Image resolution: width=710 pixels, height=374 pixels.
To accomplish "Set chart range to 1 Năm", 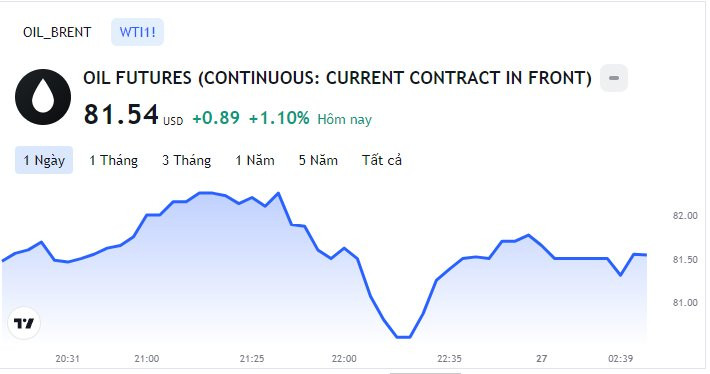I will coord(254,160).
